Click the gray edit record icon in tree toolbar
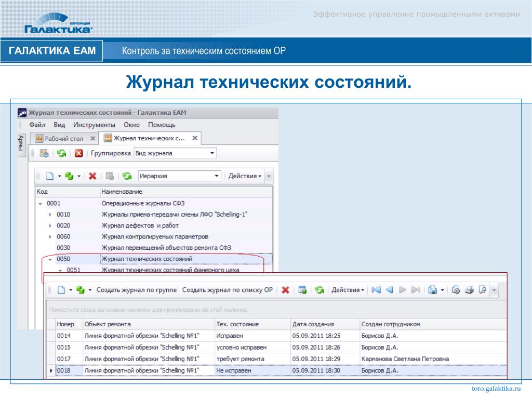The height and width of the screenshot is (399, 532). (110, 176)
